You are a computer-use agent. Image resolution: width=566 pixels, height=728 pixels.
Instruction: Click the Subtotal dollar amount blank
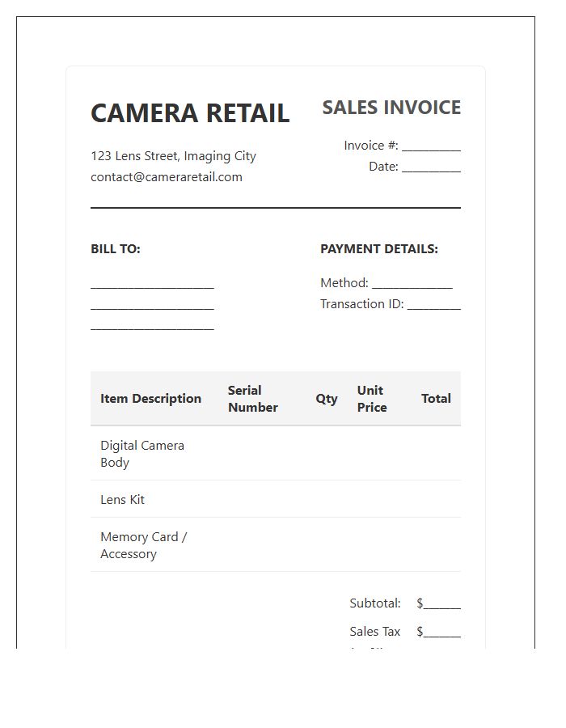click(x=439, y=603)
